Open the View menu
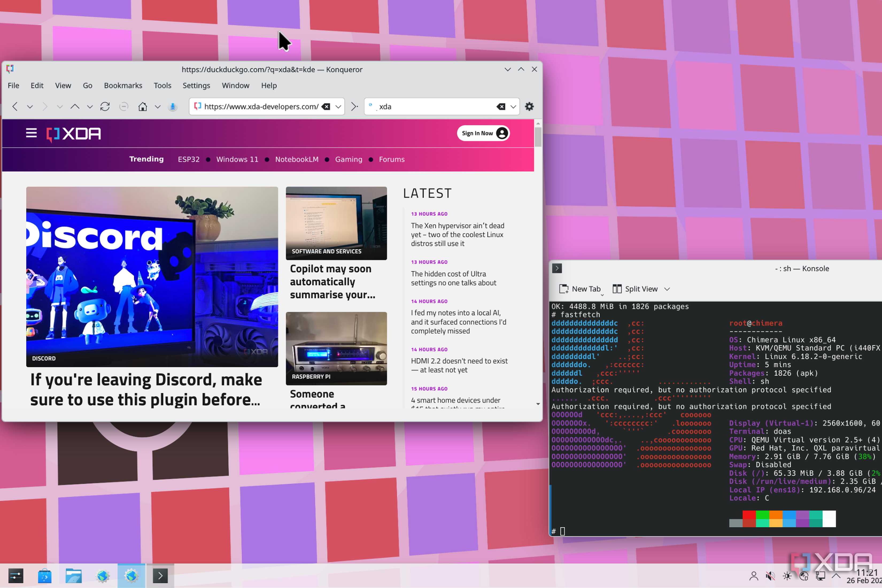 [63, 86]
